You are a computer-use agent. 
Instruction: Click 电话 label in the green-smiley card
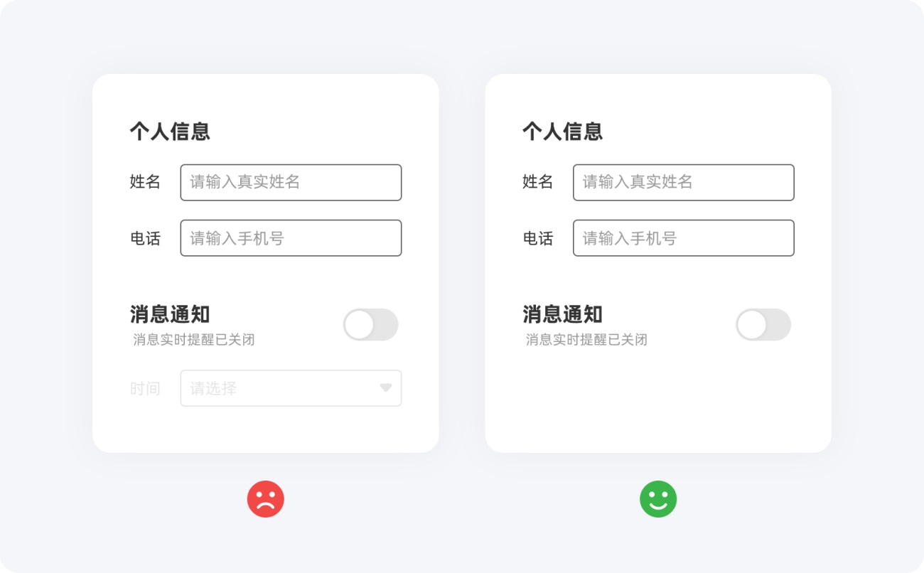(x=538, y=239)
